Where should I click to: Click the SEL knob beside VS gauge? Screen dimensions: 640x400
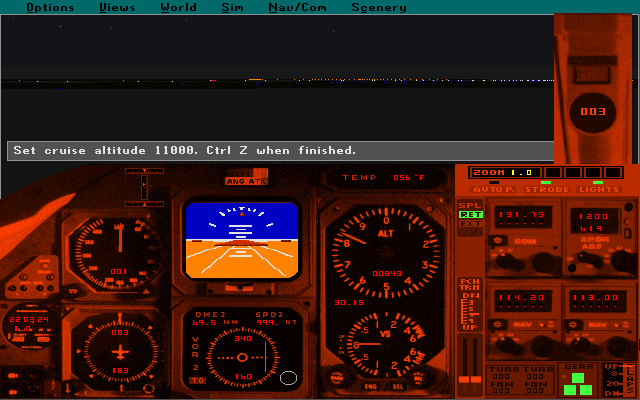click(x=418, y=378)
